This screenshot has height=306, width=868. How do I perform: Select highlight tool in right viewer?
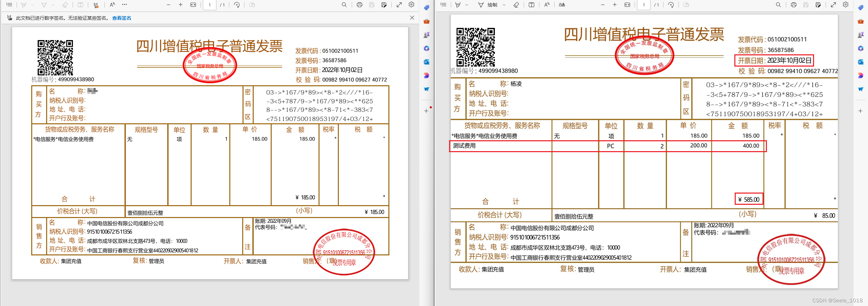click(458, 5)
